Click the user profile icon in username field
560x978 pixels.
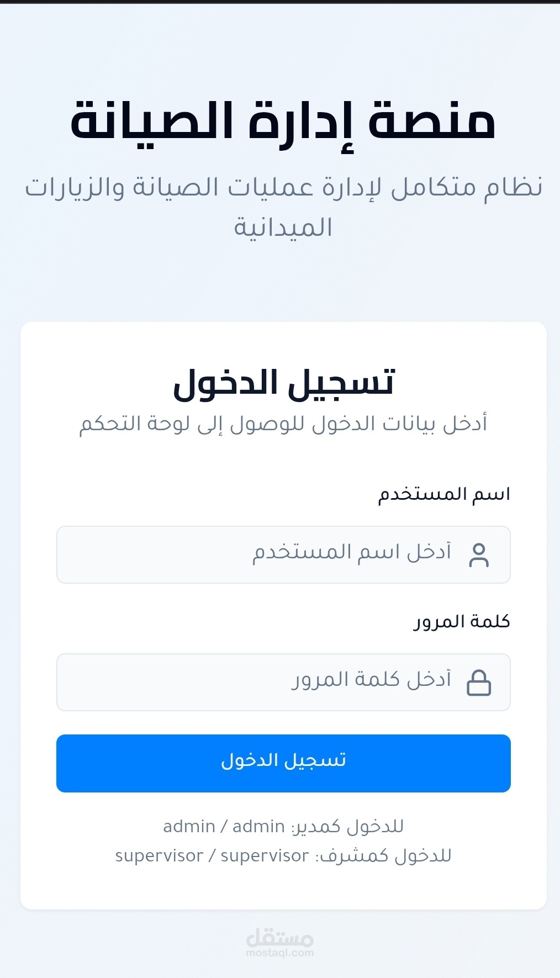coord(479,555)
